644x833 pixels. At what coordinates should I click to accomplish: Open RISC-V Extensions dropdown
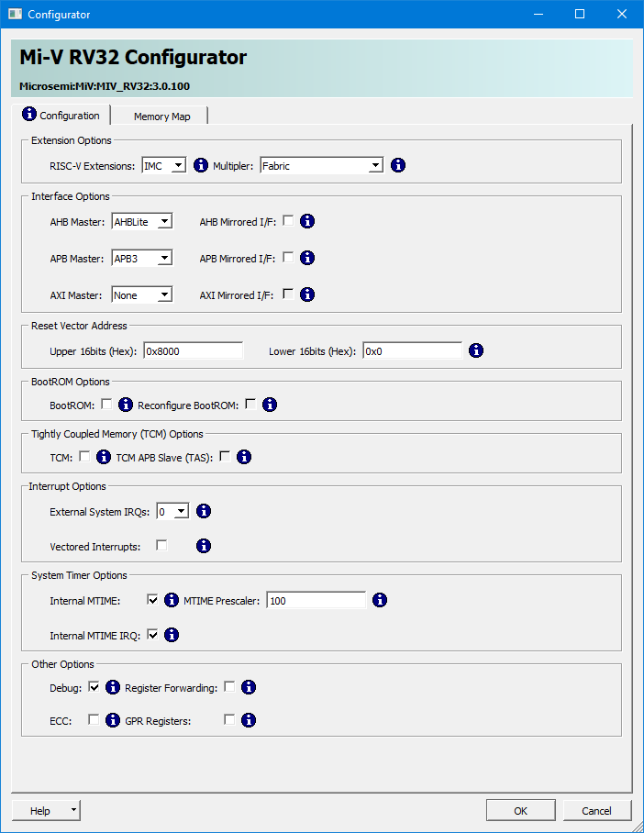(164, 166)
